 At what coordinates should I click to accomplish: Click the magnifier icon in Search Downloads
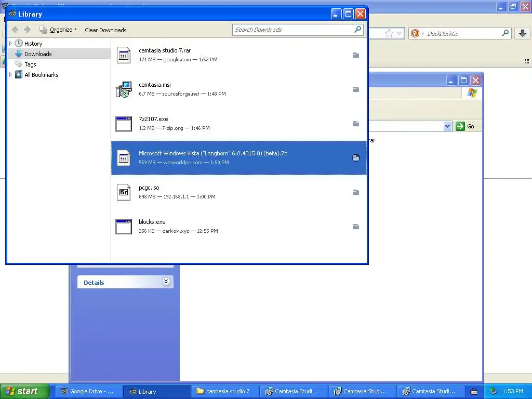click(357, 30)
